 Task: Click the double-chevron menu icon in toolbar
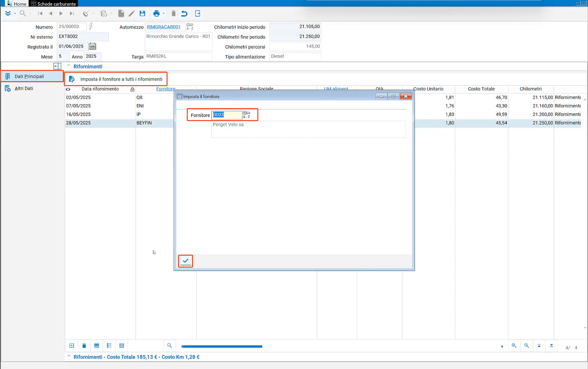point(8,13)
